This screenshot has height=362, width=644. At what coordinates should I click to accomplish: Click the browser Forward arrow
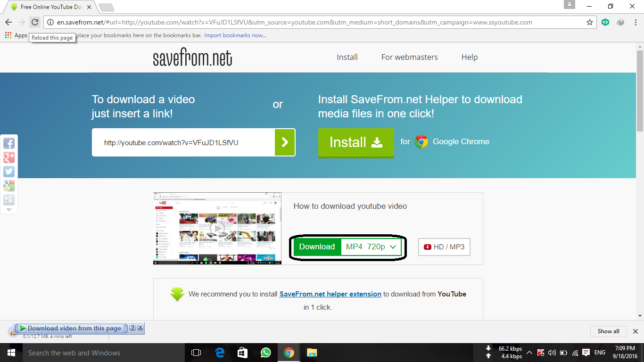(x=21, y=22)
